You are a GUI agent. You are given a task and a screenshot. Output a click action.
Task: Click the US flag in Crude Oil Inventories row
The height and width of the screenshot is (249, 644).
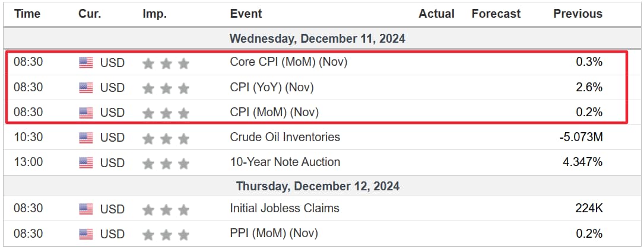pyautogui.click(x=86, y=138)
